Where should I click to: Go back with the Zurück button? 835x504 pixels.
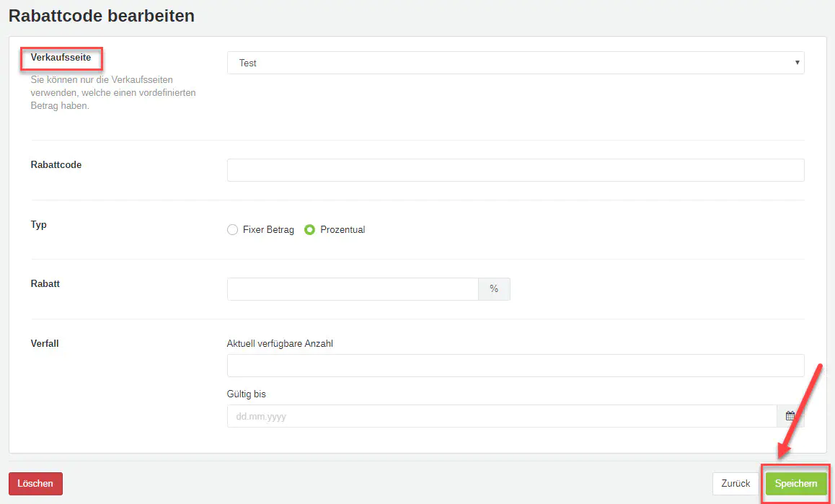735,484
